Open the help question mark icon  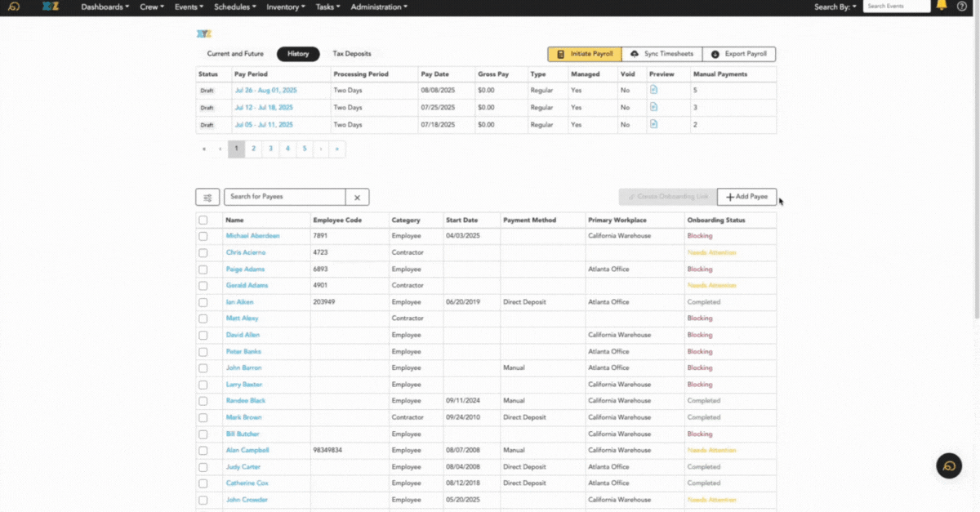tap(961, 7)
